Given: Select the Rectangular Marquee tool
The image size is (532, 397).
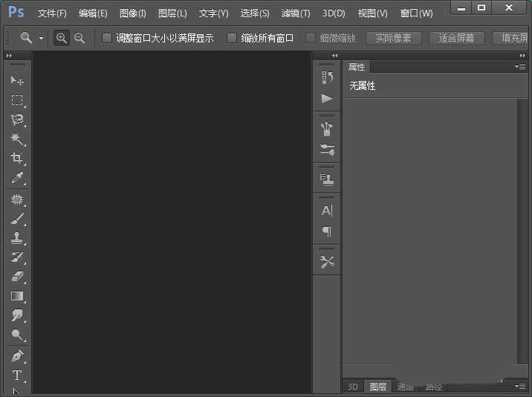Looking at the screenshot, I should point(17,100).
